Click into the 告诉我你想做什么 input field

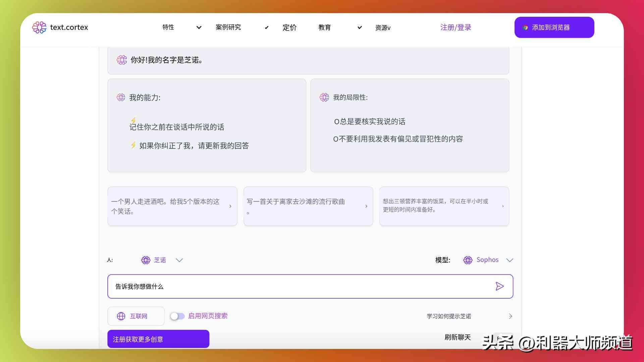click(x=310, y=287)
